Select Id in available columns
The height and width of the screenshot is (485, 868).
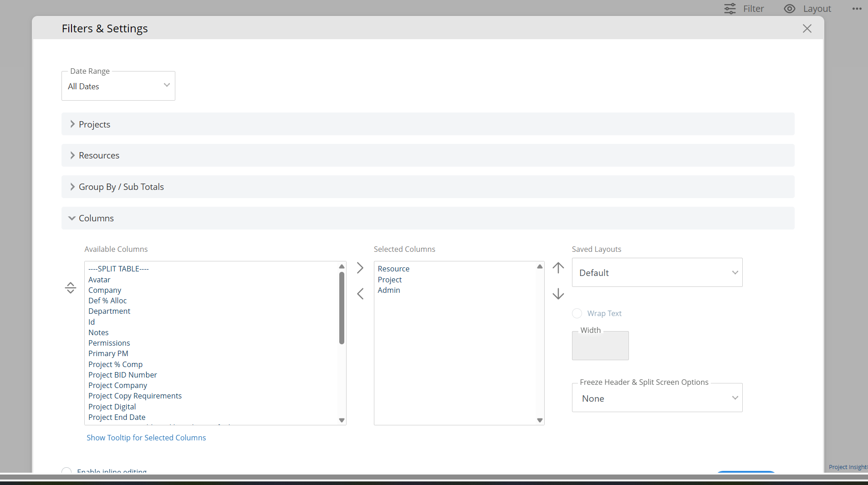coord(92,322)
